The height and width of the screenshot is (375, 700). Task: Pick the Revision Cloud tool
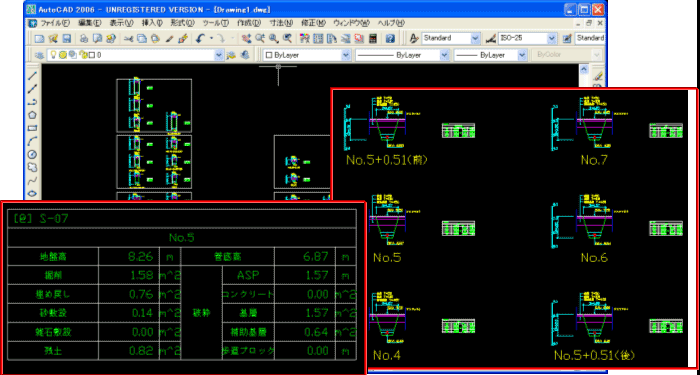click(x=32, y=167)
